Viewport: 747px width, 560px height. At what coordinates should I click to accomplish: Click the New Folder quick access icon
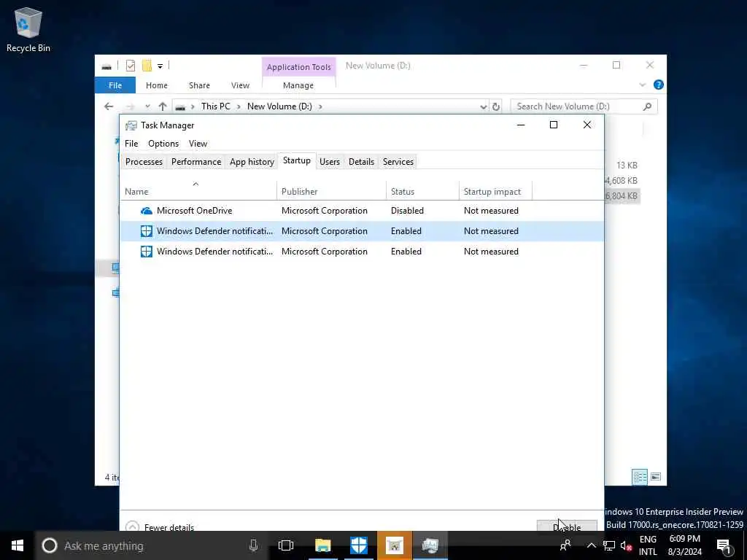point(147,66)
